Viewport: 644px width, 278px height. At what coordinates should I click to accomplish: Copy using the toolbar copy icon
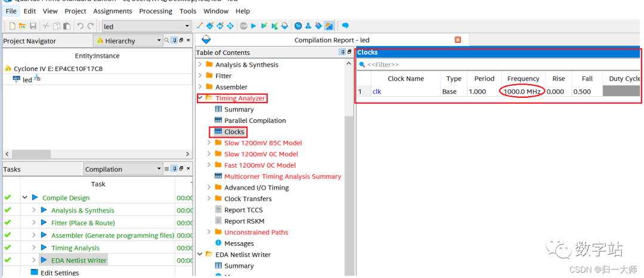pos(56,26)
